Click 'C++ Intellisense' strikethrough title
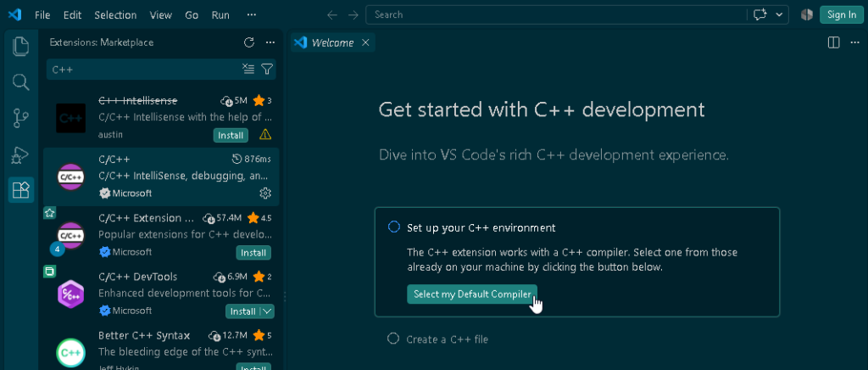 click(x=138, y=100)
